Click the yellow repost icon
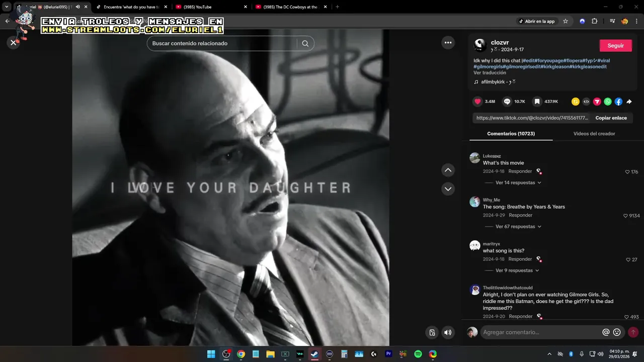The height and width of the screenshot is (362, 644). click(576, 102)
